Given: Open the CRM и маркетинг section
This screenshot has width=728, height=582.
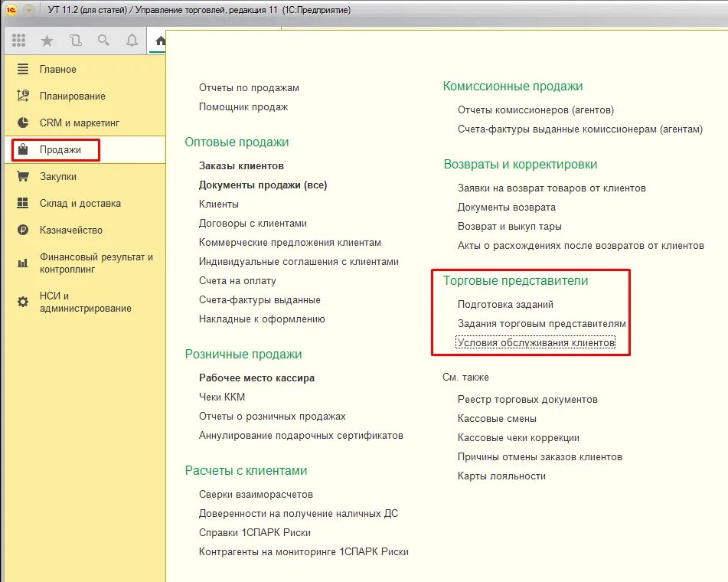Looking at the screenshot, I should point(80,123).
